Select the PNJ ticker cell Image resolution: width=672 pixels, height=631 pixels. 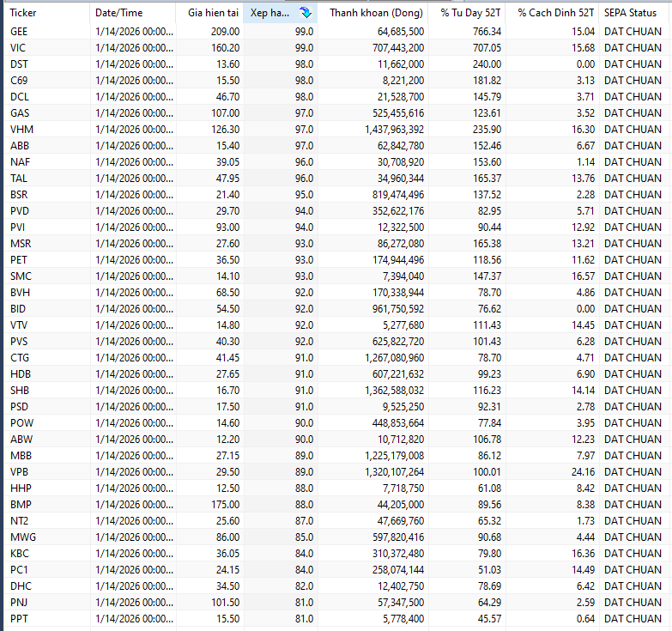19,602
